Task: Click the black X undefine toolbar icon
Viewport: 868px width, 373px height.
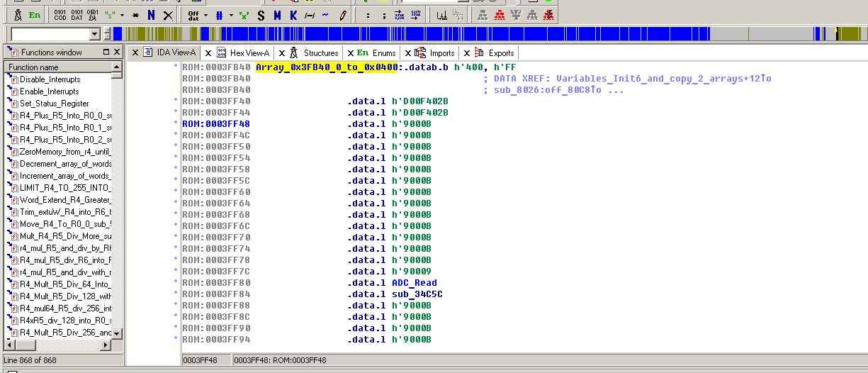Action: [168, 15]
